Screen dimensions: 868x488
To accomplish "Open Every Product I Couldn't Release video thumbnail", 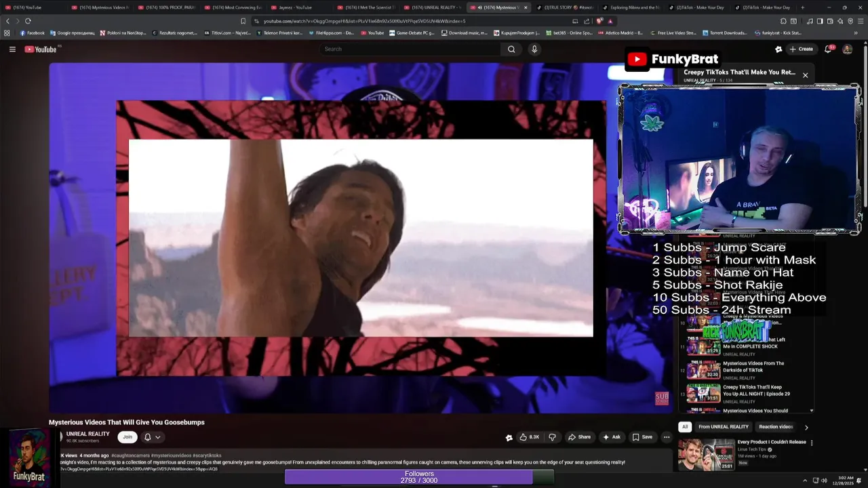I will pyautogui.click(x=706, y=455).
